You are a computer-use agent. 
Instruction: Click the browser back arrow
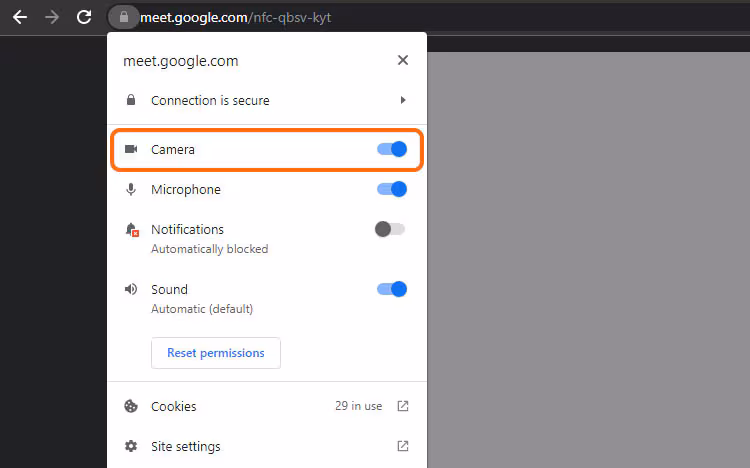pos(20,17)
